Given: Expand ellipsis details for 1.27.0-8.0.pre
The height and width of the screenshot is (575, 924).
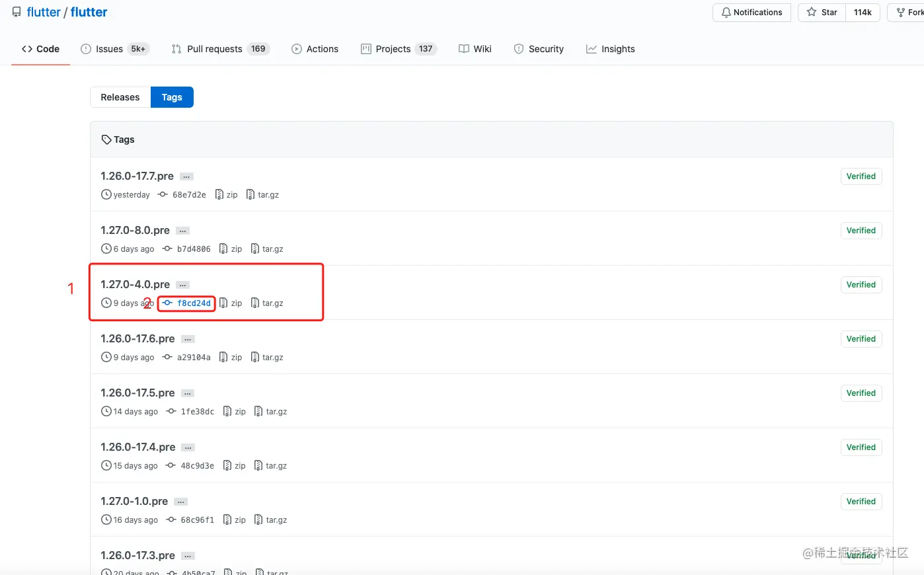Looking at the screenshot, I should (183, 231).
